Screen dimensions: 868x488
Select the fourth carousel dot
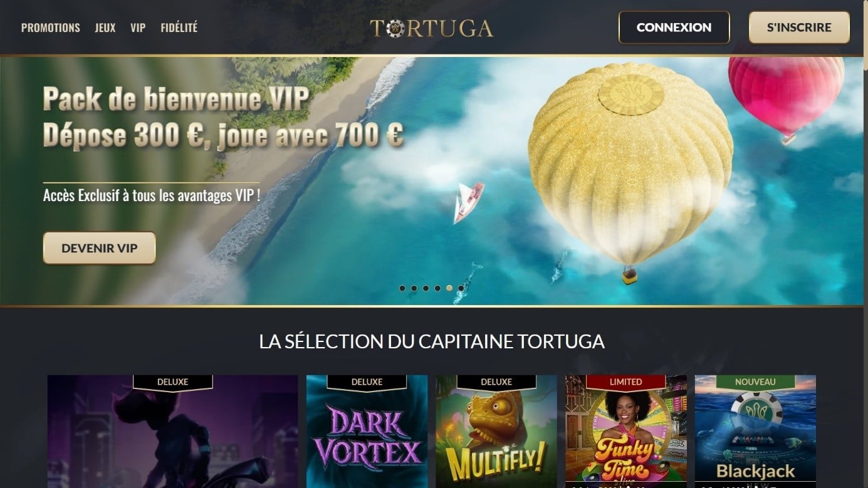coord(437,288)
